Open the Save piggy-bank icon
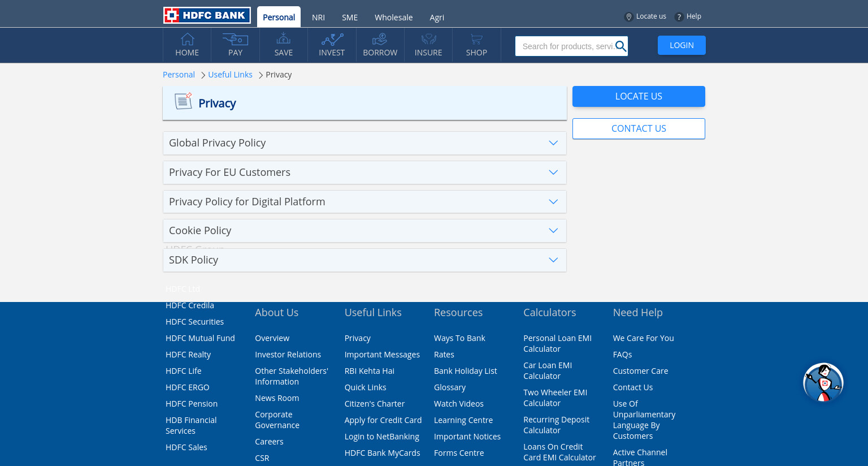Screen dimensions: 868x466 point(284,38)
